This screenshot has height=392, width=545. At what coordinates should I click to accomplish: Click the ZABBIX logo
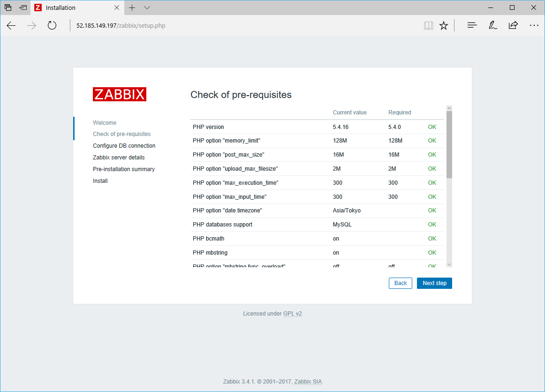120,94
